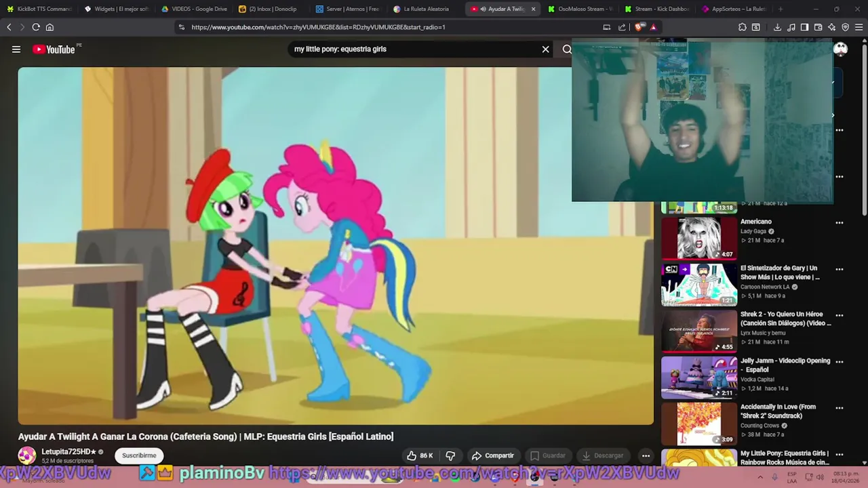Open browser downloads icon
Image resolution: width=868 pixels, height=488 pixels.
777,27
